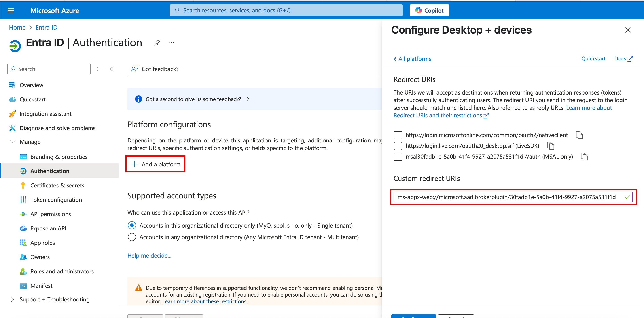
Task: Collapse the sidebar with double chevron
Action: 112,69
